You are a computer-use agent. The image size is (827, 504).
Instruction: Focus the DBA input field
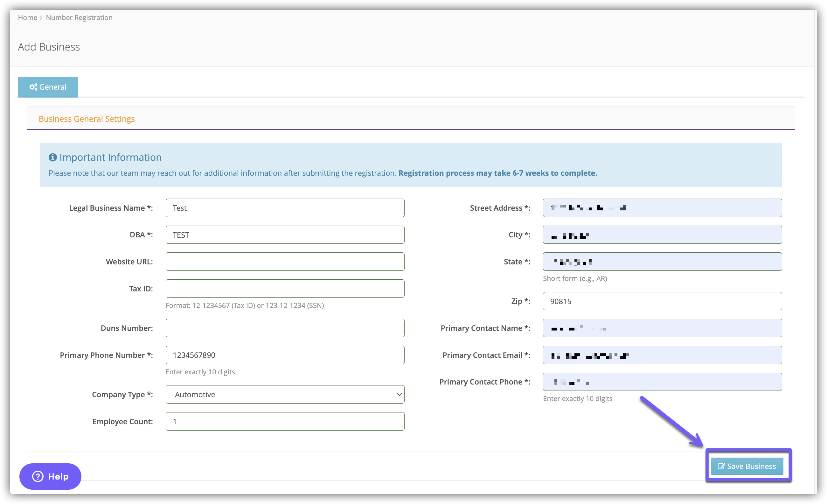tap(285, 235)
